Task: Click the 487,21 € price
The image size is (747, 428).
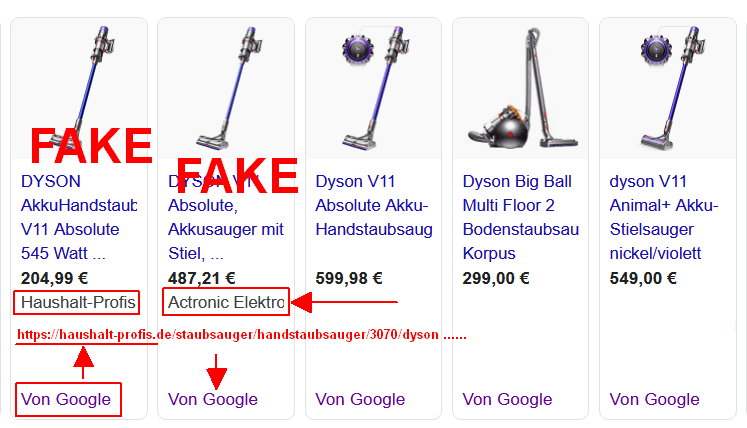Action: coord(202,278)
